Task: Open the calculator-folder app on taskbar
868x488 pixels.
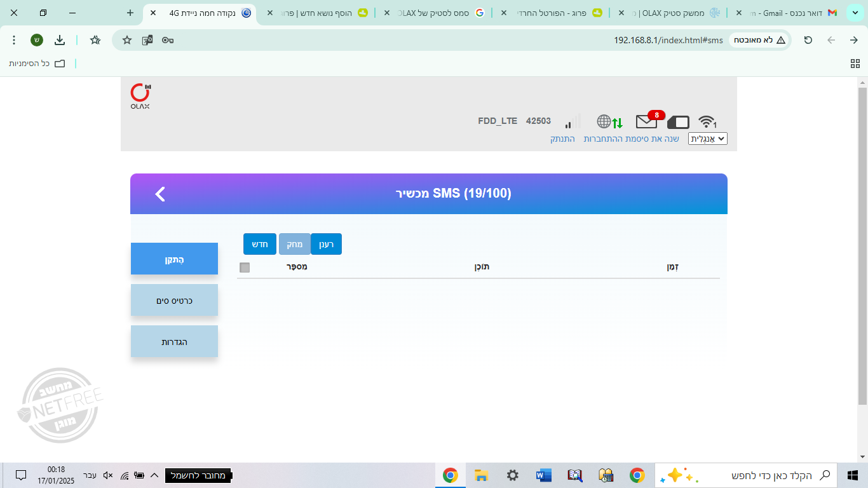Action: (x=606, y=475)
